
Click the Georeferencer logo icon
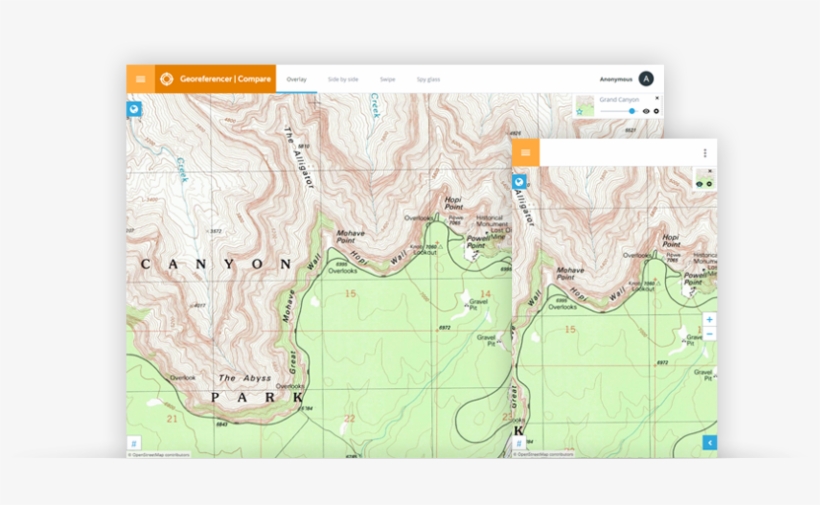pyautogui.click(x=167, y=79)
